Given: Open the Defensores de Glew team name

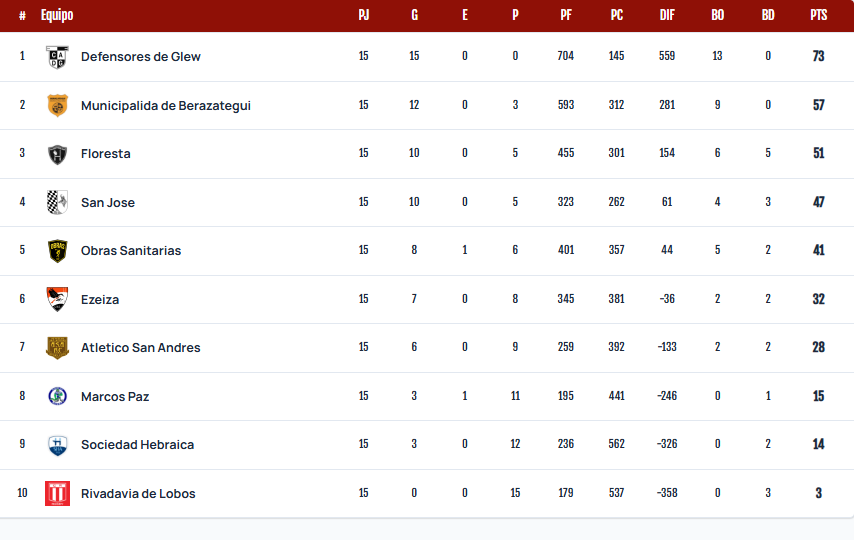Looking at the screenshot, I should click(141, 57).
